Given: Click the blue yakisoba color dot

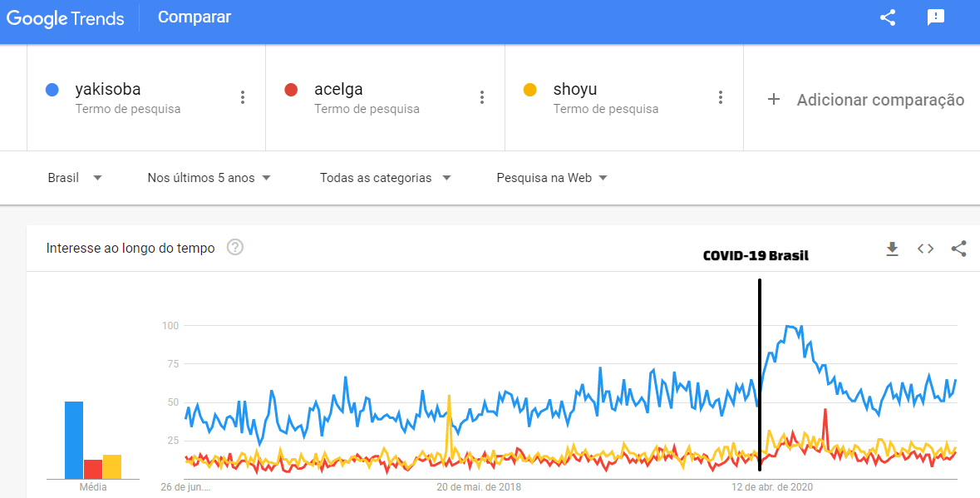Looking at the screenshot, I should coord(52,89).
